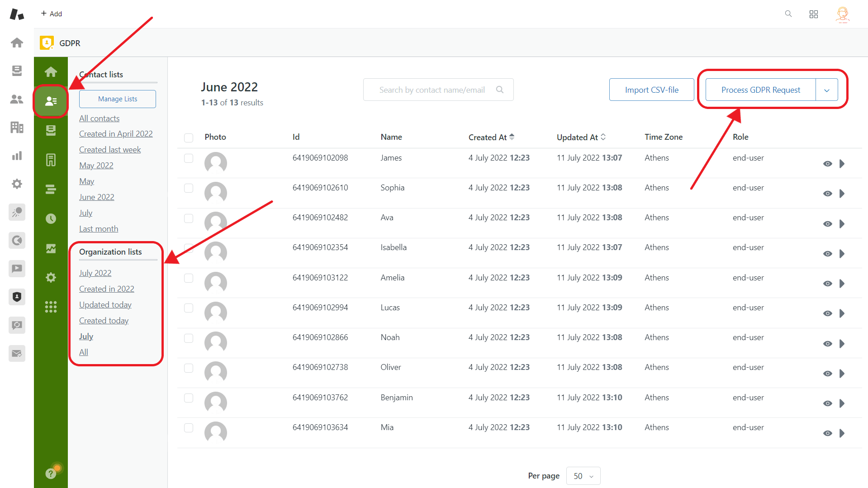
Task: Open Views tickets icon in outer sidebar
Action: click(x=17, y=71)
